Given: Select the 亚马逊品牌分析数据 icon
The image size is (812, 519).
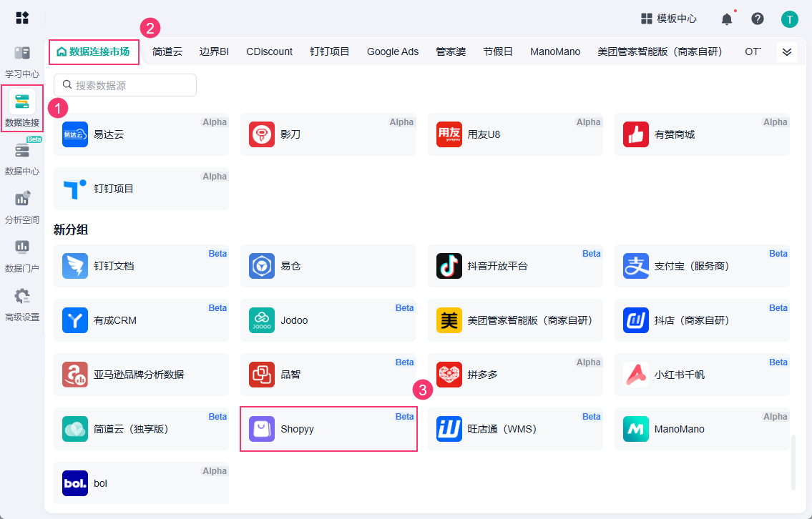Looking at the screenshot, I should pos(75,375).
